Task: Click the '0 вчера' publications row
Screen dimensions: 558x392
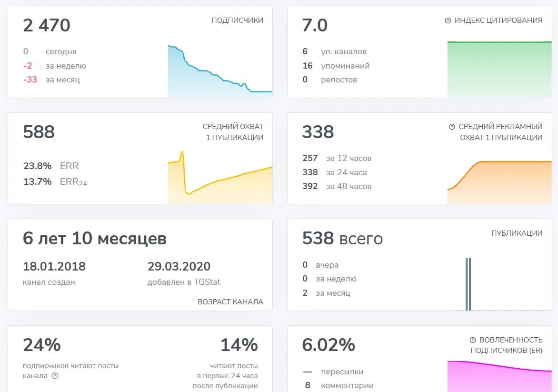Action: (320, 264)
